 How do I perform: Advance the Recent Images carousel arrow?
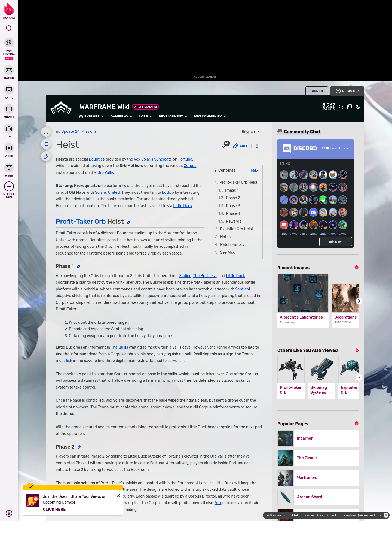coord(359,301)
